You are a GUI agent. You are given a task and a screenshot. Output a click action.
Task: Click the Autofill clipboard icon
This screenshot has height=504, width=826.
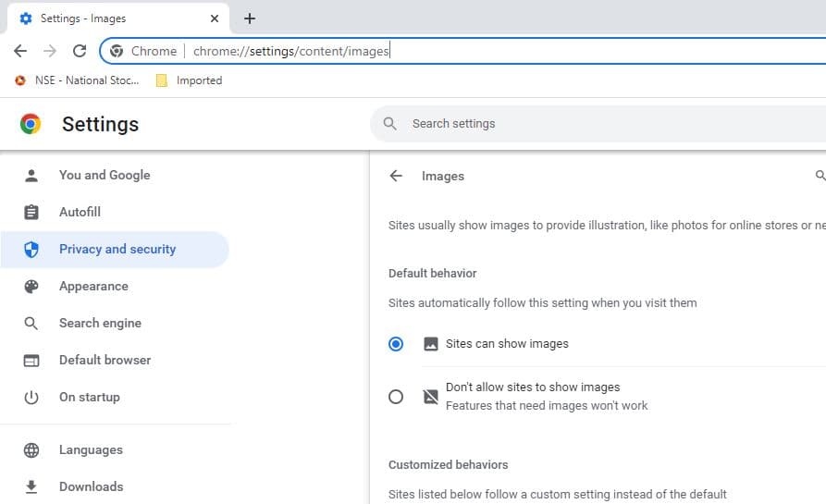(31, 213)
